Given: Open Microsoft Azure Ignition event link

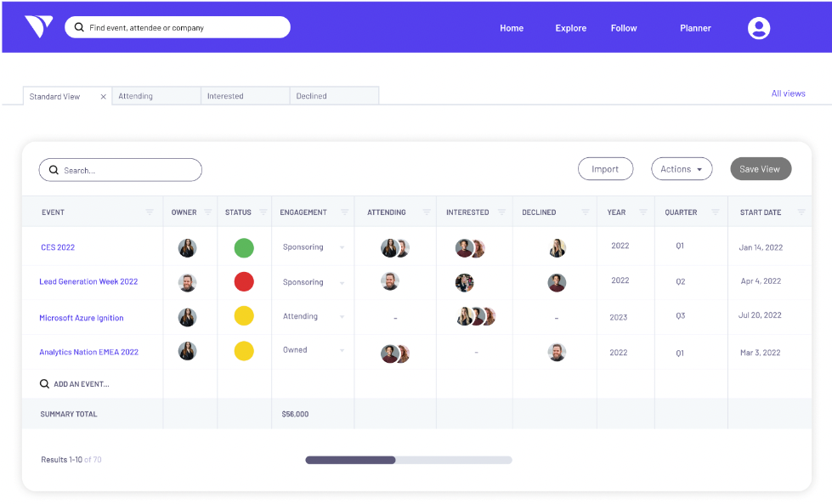Looking at the screenshot, I should click(x=82, y=318).
